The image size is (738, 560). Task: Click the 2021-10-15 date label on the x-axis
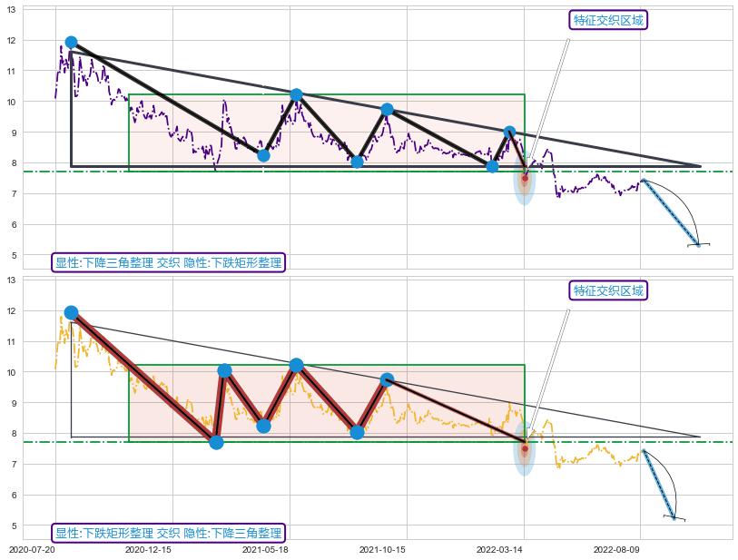coord(382,550)
